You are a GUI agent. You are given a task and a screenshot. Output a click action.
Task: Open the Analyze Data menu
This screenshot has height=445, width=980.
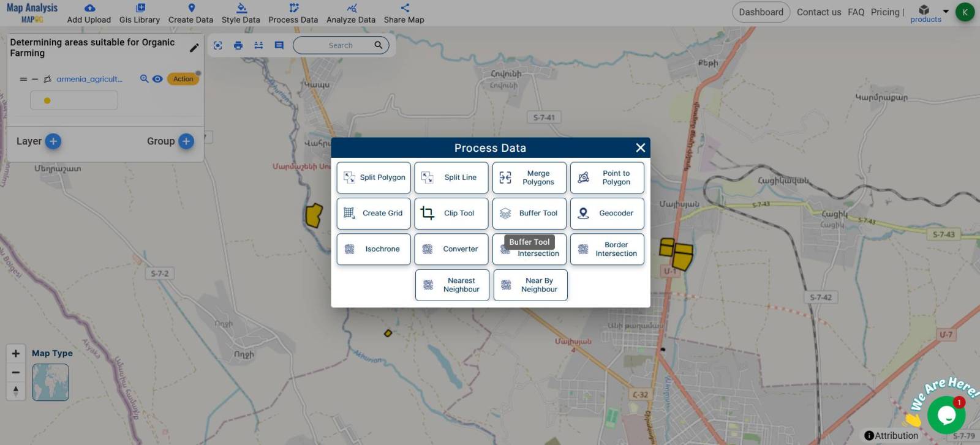351,13
